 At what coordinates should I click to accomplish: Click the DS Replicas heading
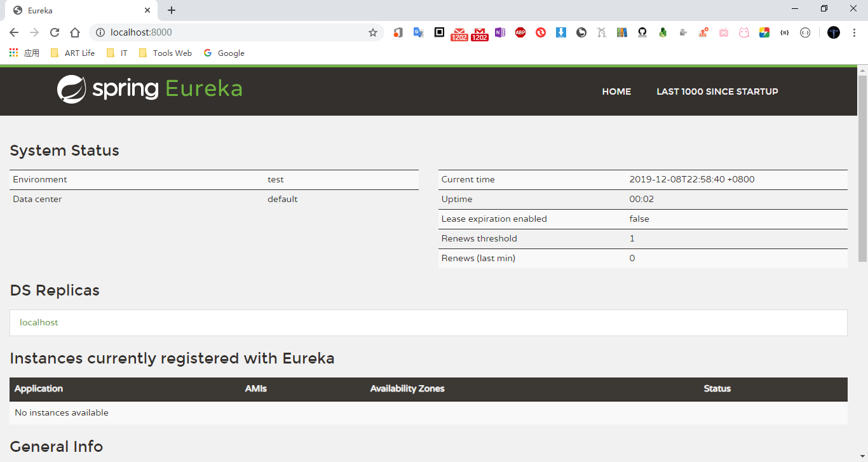55,290
